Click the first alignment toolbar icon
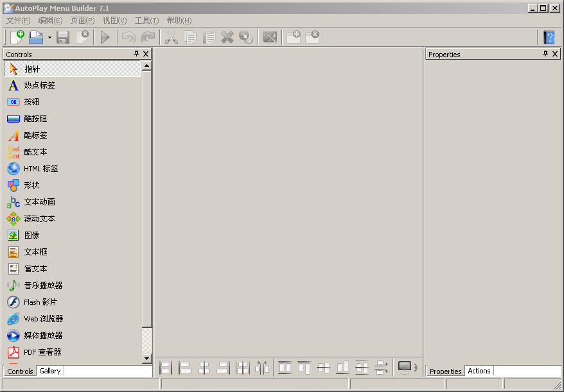This screenshot has height=392, width=564. point(166,368)
